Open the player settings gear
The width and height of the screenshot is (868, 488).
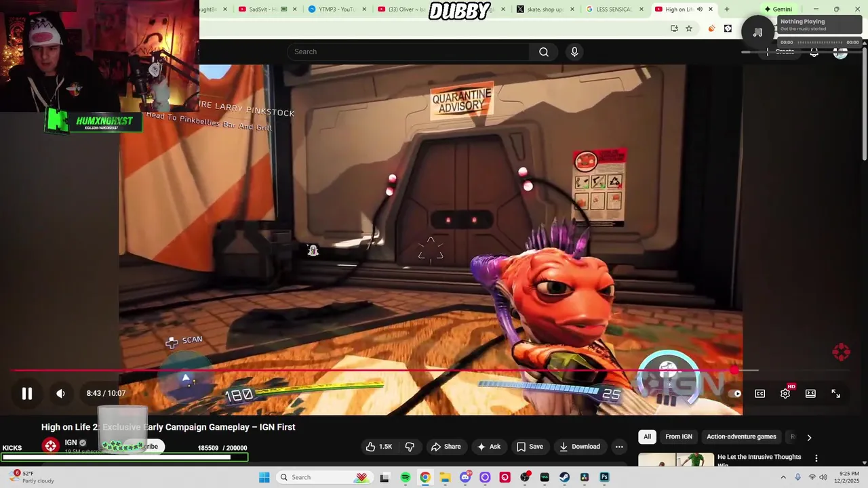(x=785, y=394)
